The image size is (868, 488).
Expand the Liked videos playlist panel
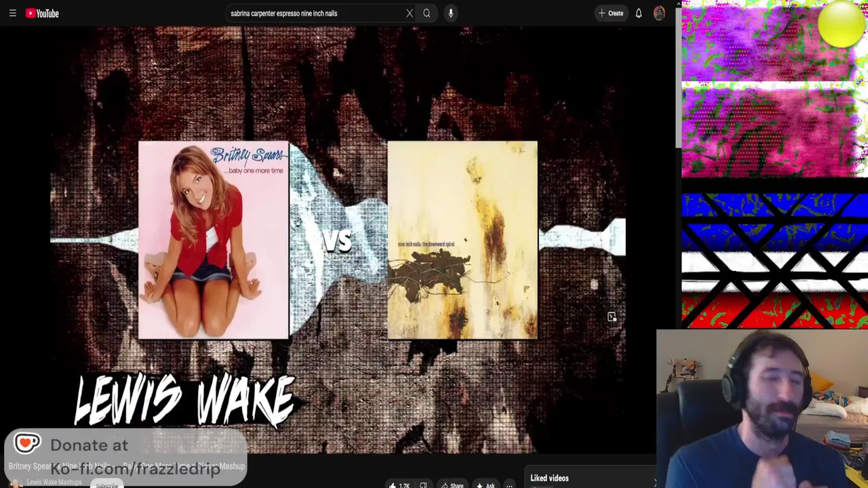coord(654,482)
